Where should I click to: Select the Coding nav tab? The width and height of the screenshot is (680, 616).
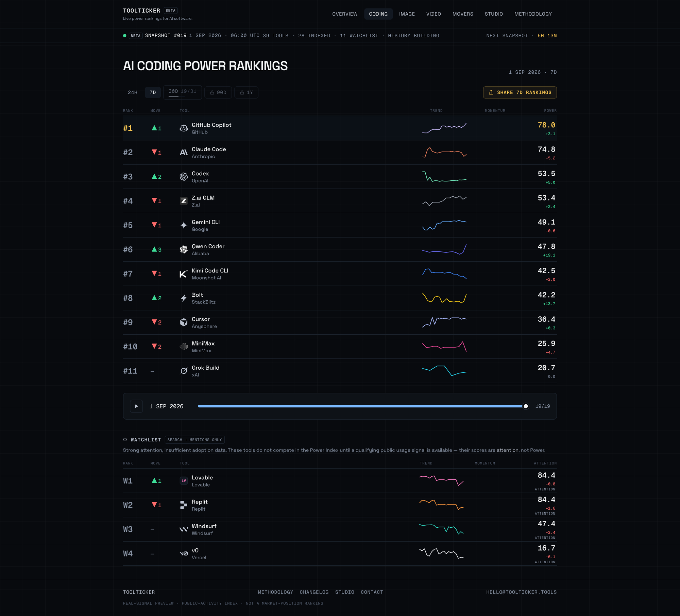378,14
